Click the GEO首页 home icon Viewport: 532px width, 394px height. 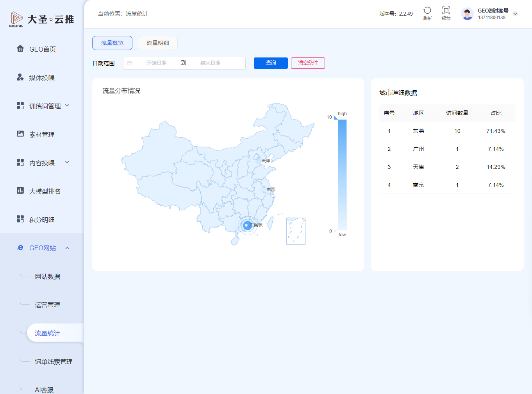[20, 48]
